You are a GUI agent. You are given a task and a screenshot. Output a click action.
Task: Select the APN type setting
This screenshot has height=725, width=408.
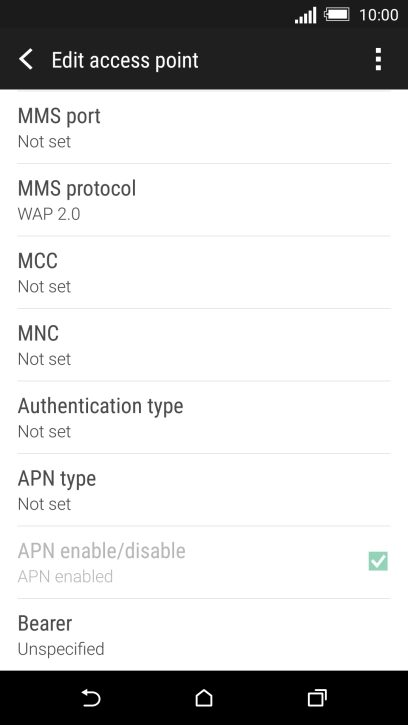[x=204, y=490]
